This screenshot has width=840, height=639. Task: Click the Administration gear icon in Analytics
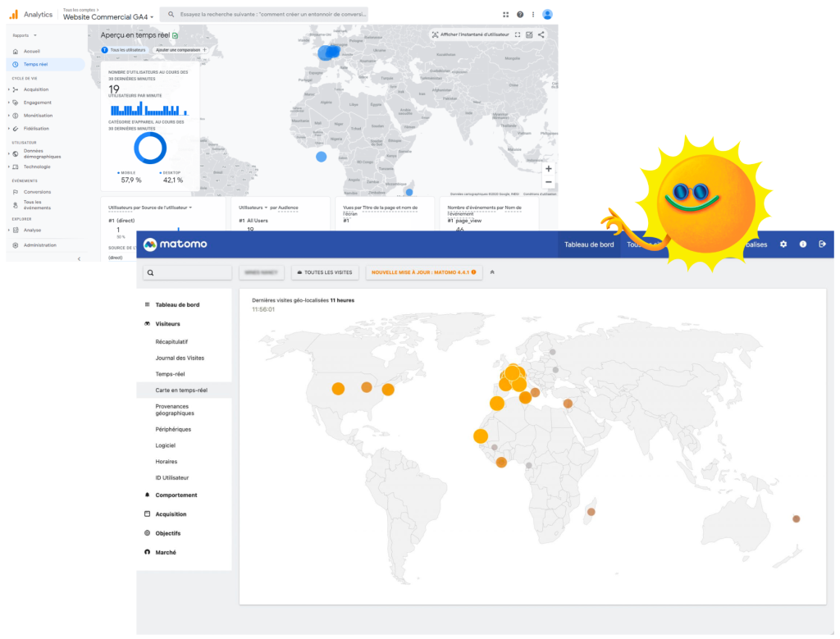16,245
